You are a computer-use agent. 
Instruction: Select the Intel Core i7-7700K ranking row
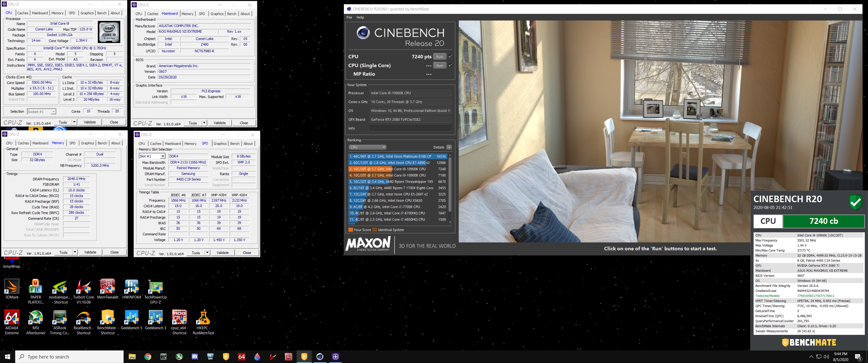point(398,207)
